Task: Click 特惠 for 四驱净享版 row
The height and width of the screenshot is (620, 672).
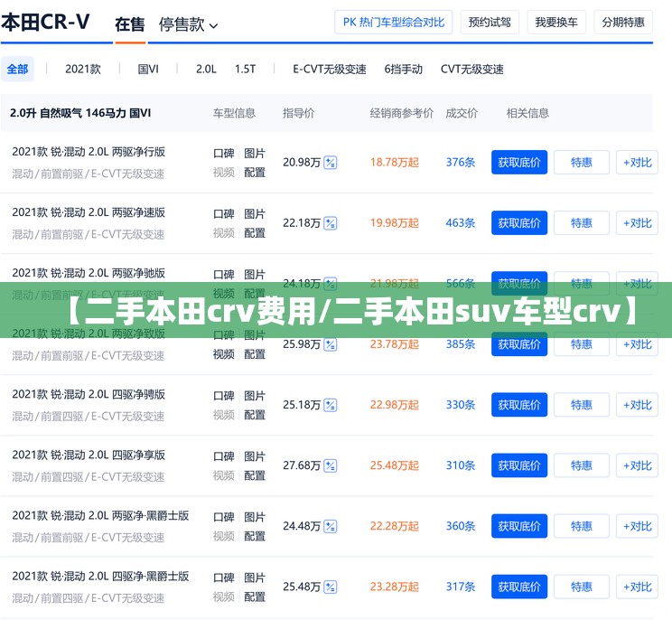Action: 582,465
